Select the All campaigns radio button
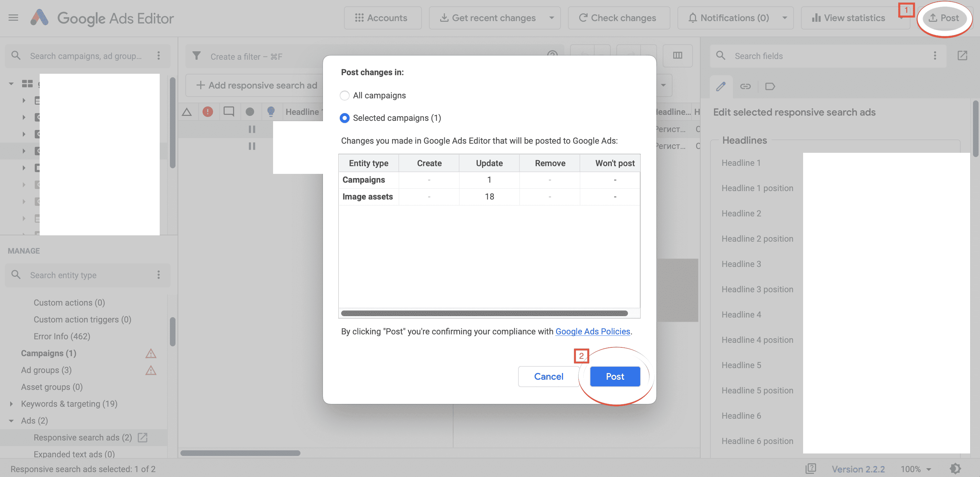 click(x=344, y=95)
